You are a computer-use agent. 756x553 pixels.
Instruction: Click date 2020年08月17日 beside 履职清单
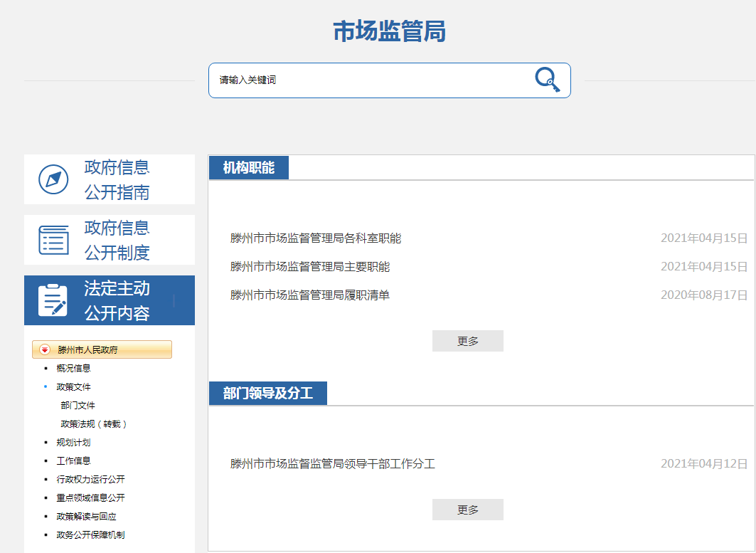click(x=704, y=295)
